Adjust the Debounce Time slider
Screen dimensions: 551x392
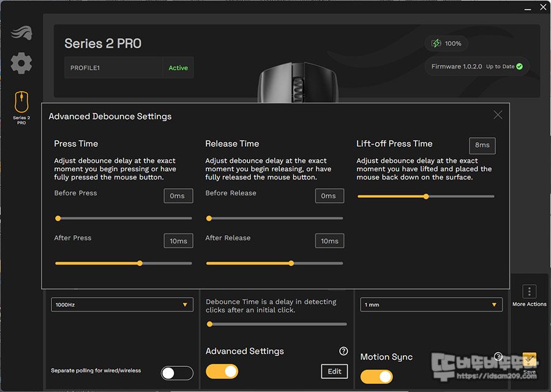click(277, 324)
